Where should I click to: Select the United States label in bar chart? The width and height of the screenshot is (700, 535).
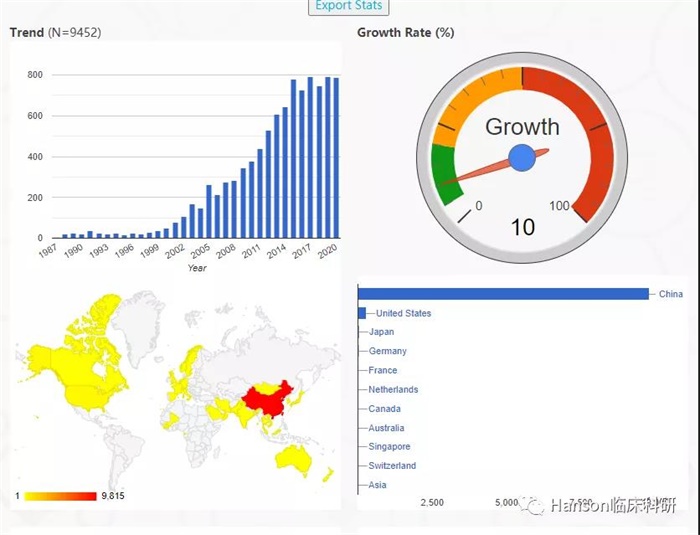(x=403, y=314)
